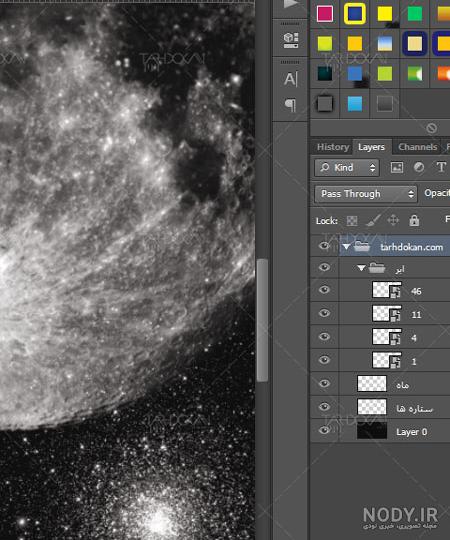Filter layers by type T icon

tap(441, 167)
